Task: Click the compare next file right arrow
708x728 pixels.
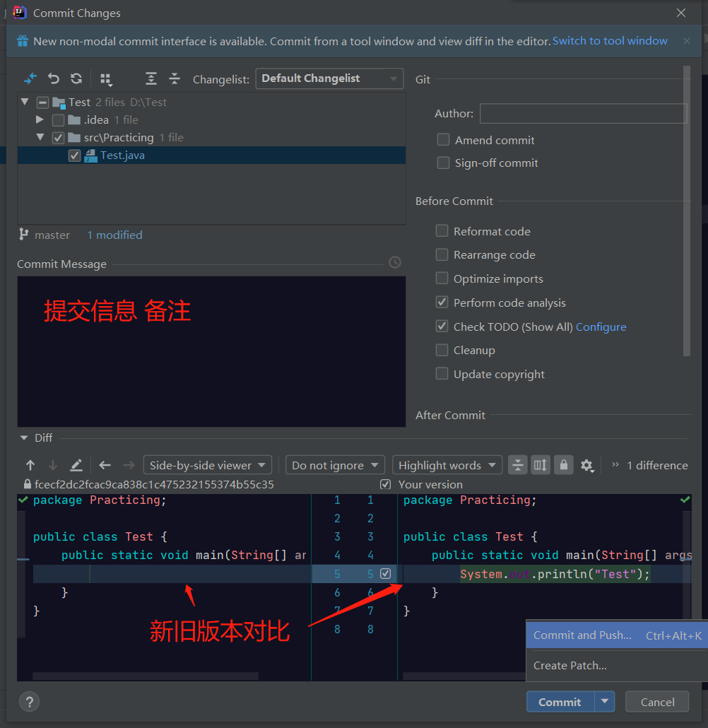Action: [129, 465]
